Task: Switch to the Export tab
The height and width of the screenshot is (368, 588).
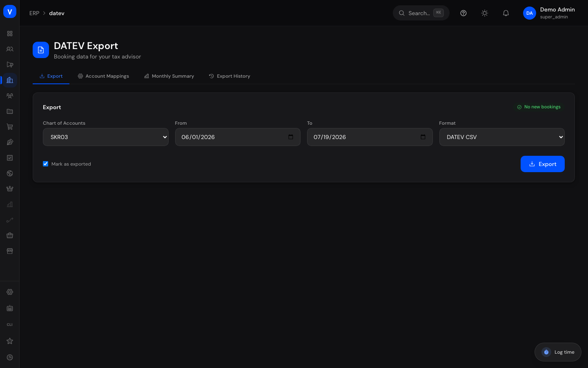Action: coord(51,76)
